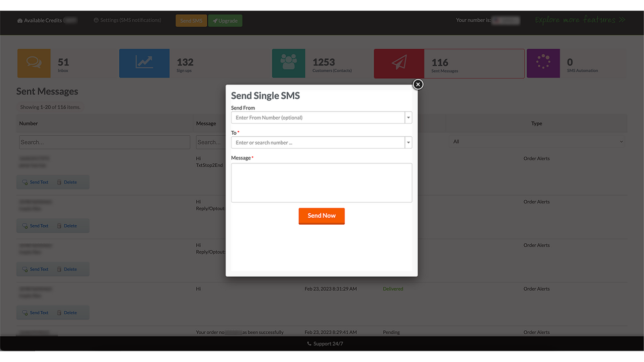
Task: Click the Send SMS button
Action: tap(191, 21)
